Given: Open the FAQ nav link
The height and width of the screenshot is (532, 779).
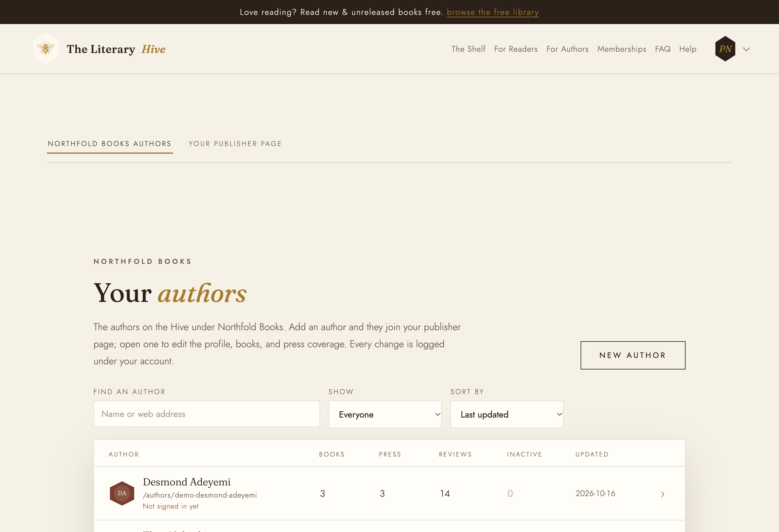Looking at the screenshot, I should [662, 49].
